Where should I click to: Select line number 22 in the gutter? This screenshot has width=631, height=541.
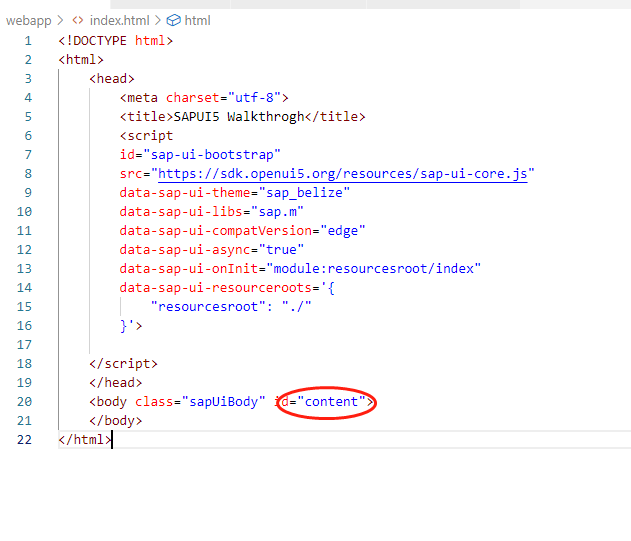tap(24, 440)
